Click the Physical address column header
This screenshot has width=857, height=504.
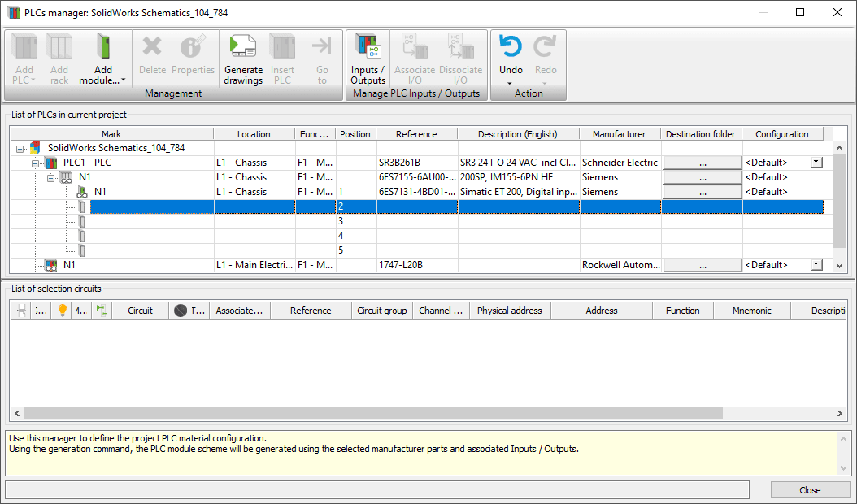pos(509,311)
